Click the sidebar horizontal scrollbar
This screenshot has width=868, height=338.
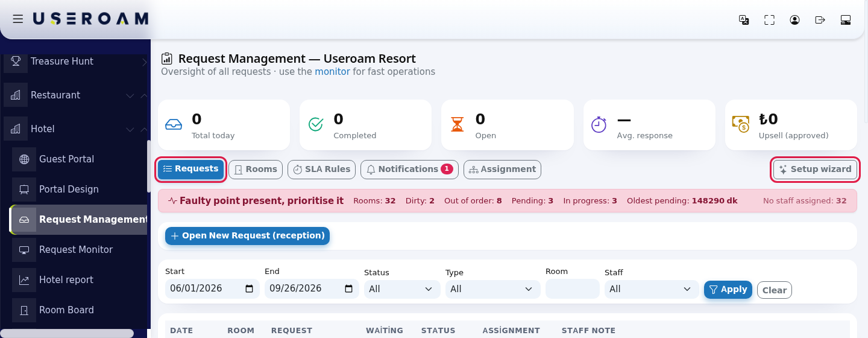[x=67, y=333]
